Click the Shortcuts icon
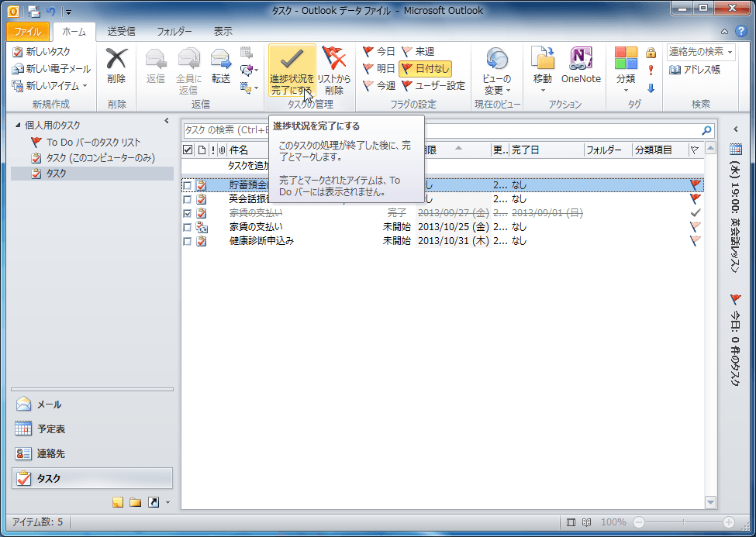This screenshot has width=756, height=537. pos(154,503)
